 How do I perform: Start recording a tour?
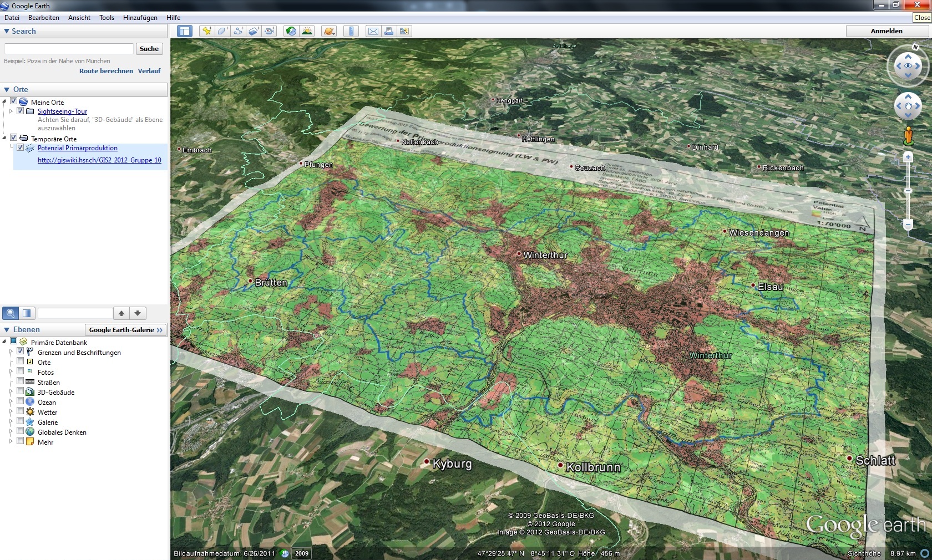point(269,32)
